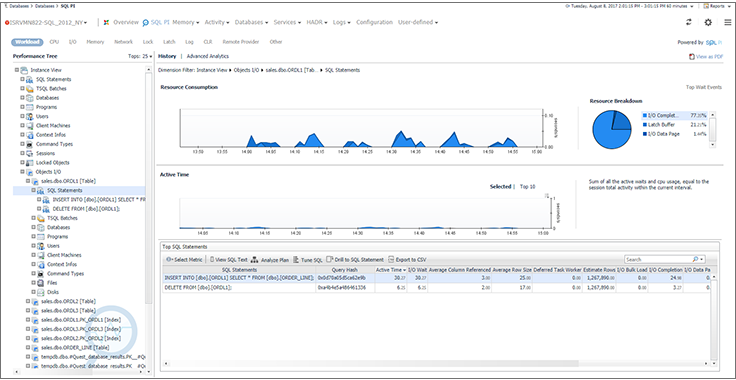Click the red status icon beside instance name
This screenshot has height=380, width=736.
(7, 23)
